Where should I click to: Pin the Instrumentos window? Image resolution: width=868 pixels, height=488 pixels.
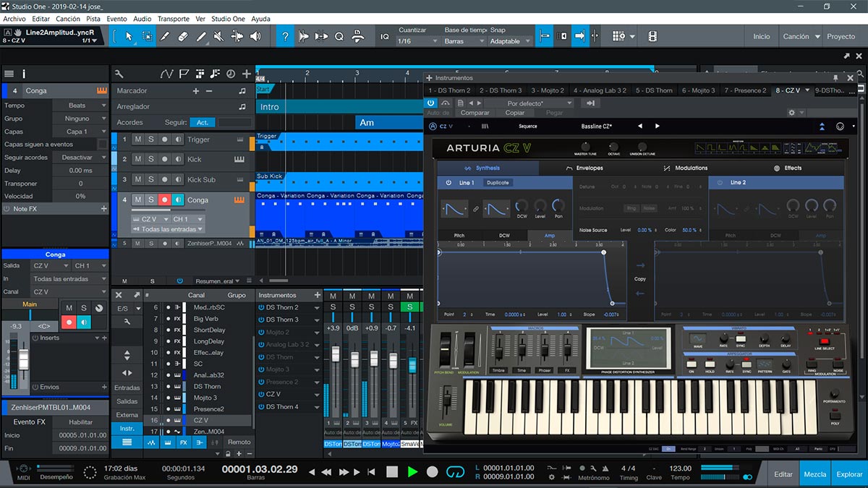tap(835, 78)
